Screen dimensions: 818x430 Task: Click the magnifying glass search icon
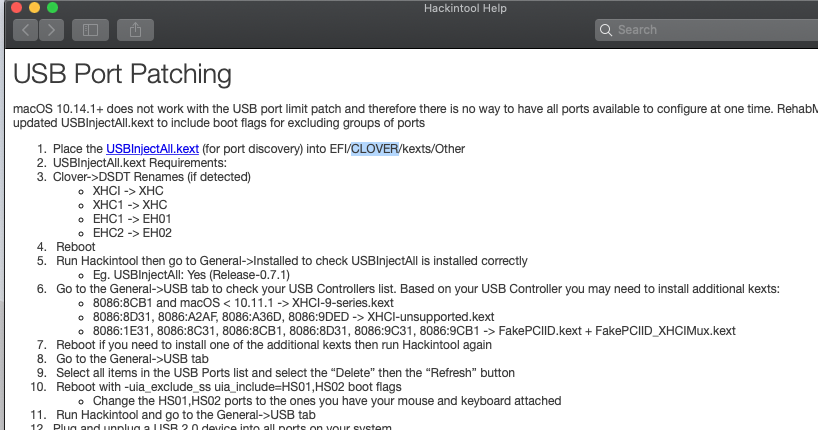[607, 30]
